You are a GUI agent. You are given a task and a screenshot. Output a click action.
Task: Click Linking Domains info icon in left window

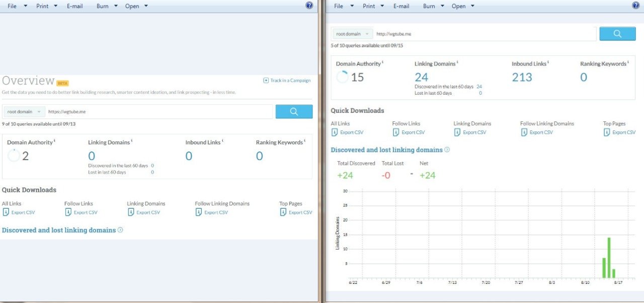(132, 141)
